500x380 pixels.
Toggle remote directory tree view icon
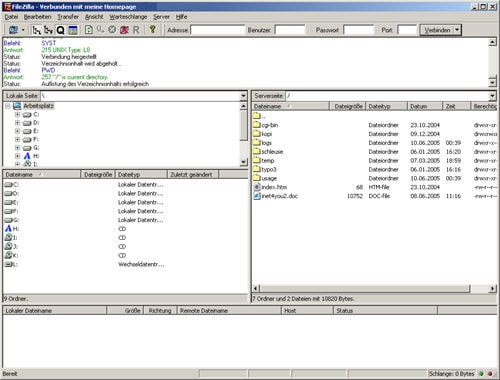point(48,30)
